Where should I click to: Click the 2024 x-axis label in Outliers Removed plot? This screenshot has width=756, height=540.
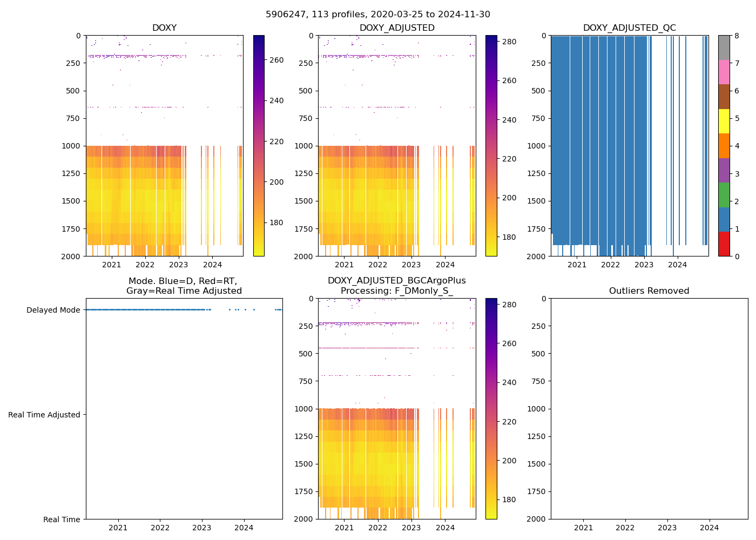coord(709,528)
